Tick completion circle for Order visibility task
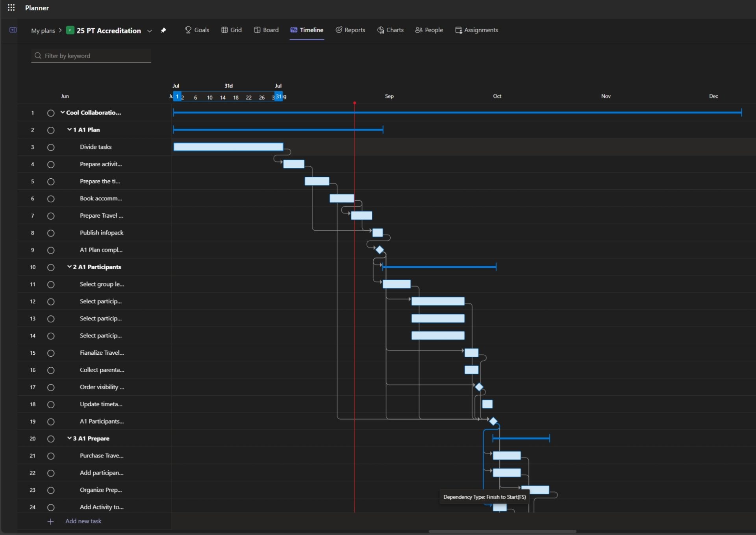Viewport: 756px width, 535px height. [x=51, y=387]
